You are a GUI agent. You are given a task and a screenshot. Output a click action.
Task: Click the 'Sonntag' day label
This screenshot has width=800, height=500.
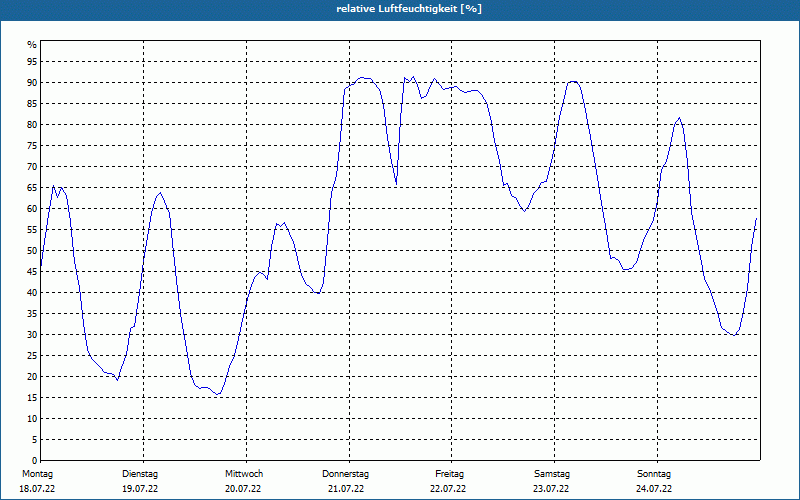tap(654, 474)
